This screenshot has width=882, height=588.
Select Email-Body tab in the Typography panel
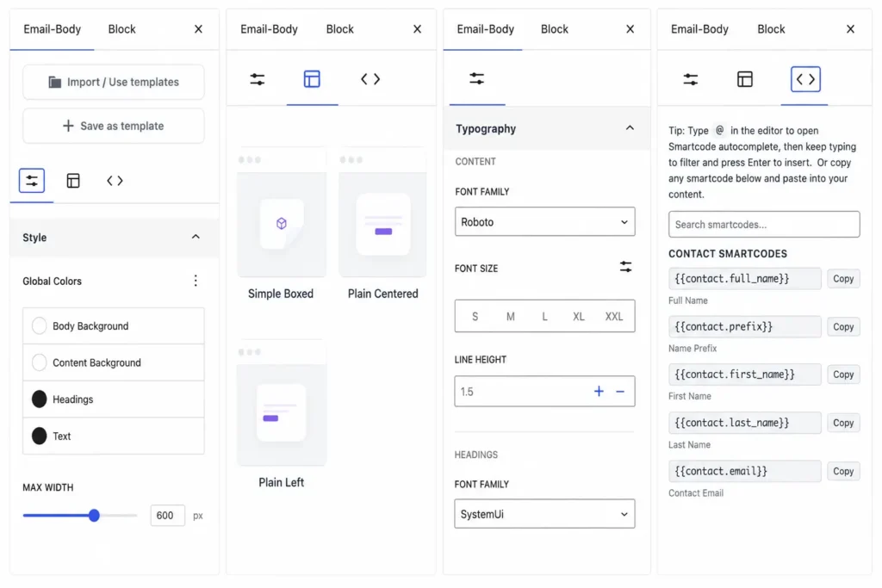[485, 29]
